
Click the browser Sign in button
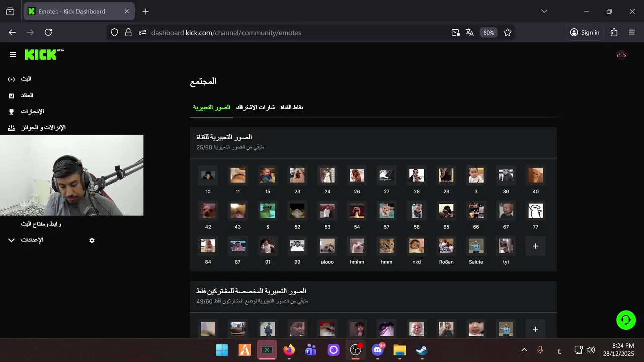point(585,32)
